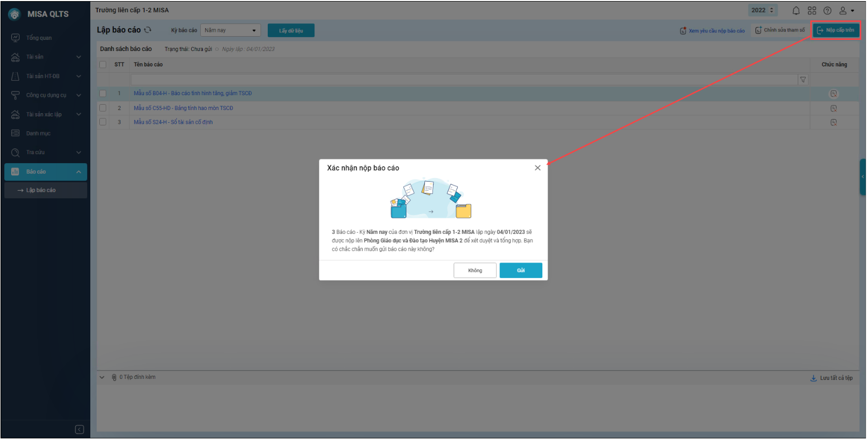868x440 pixels.
Task: Click the Không button in dialog
Action: coord(475,270)
